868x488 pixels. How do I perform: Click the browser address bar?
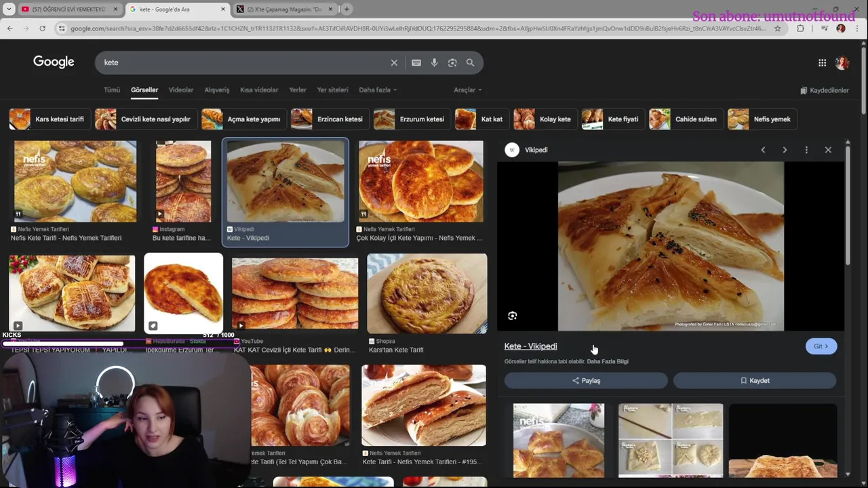(417, 28)
